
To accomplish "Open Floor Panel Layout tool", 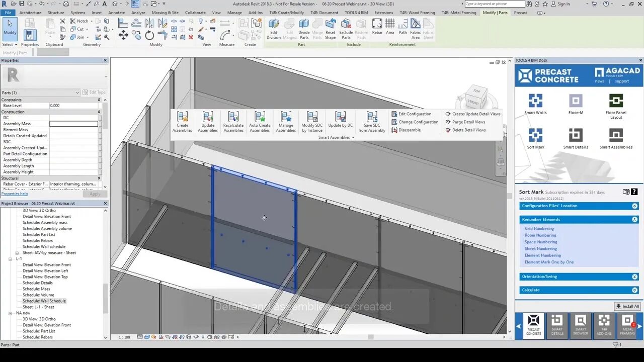I will [616, 106].
